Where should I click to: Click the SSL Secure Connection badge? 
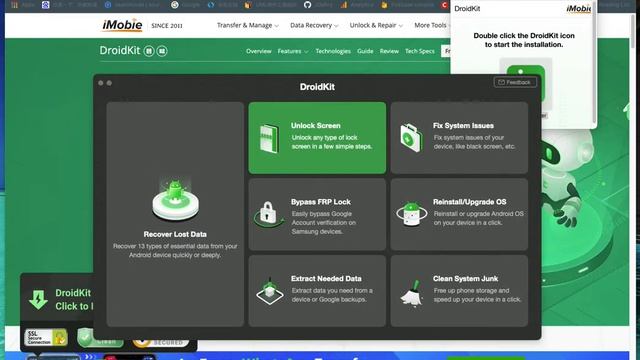coord(46,338)
